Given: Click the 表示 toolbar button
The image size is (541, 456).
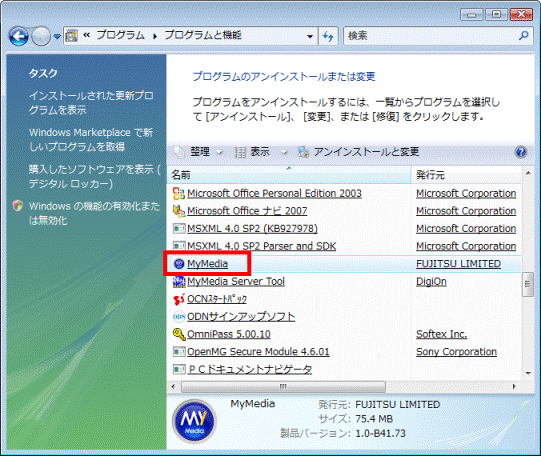Looking at the screenshot, I should click(259, 152).
